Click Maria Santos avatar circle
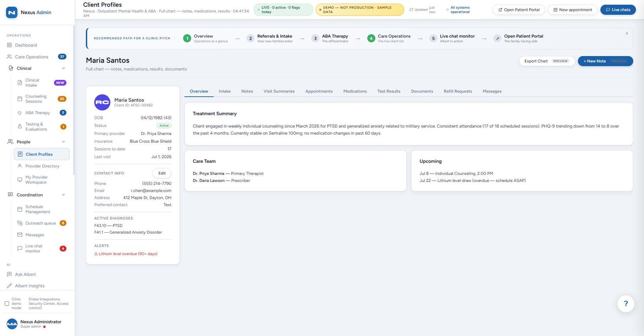 102,102
